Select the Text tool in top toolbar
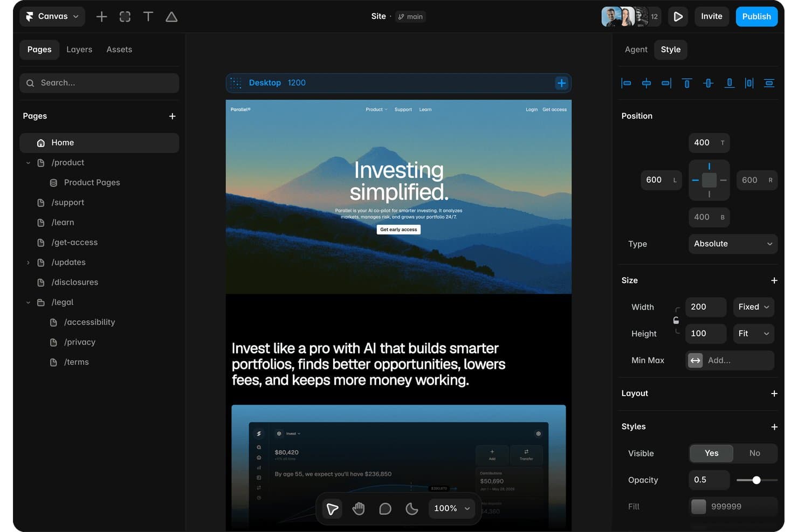The width and height of the screenshot is (798, 532). click(148, 17)
